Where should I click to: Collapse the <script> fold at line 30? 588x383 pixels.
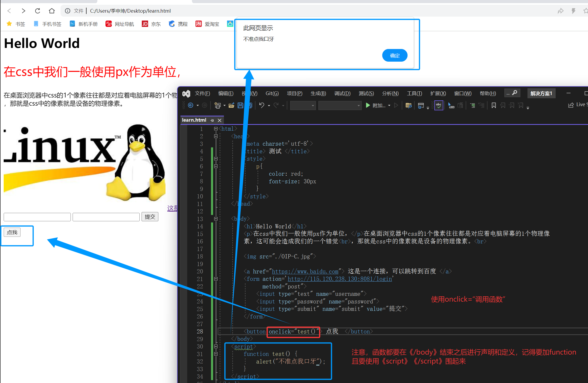tap(216, 346)
